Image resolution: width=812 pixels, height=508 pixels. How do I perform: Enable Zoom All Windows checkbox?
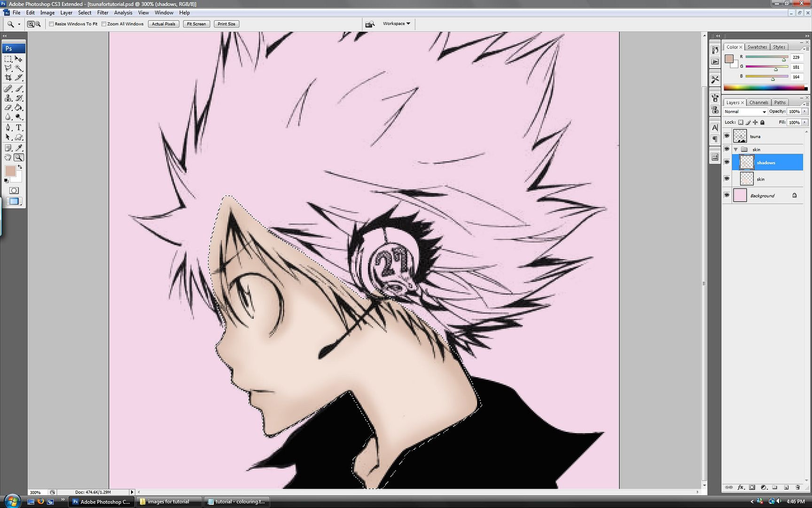[x=104, y=24]
